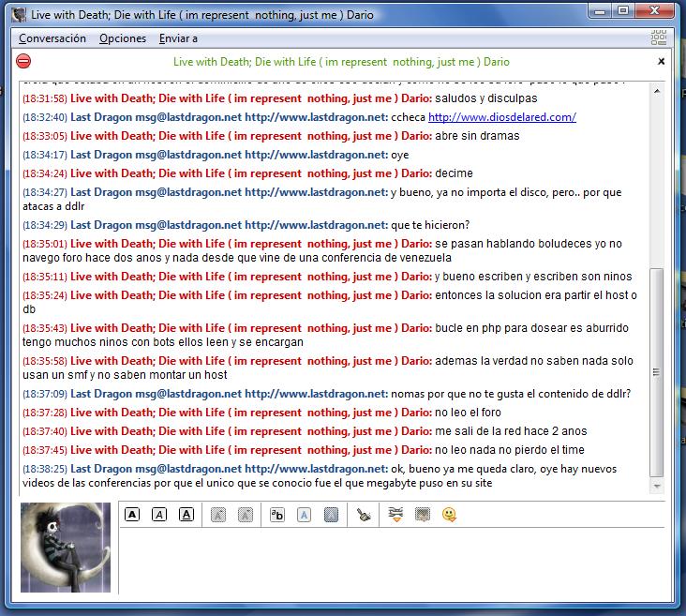Open the Opciones menu
The image size is (686, 616).
[123, 38]
